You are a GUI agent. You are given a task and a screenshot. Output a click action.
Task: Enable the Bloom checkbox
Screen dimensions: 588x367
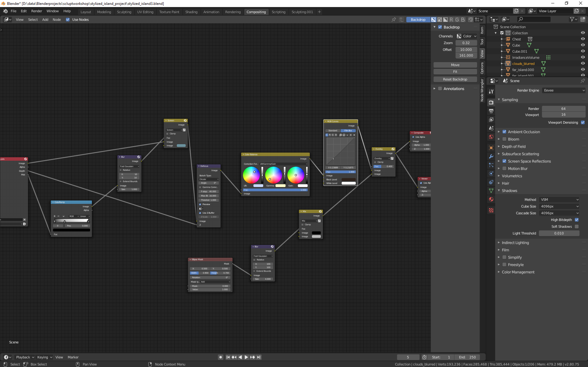(x=504, y=139)
